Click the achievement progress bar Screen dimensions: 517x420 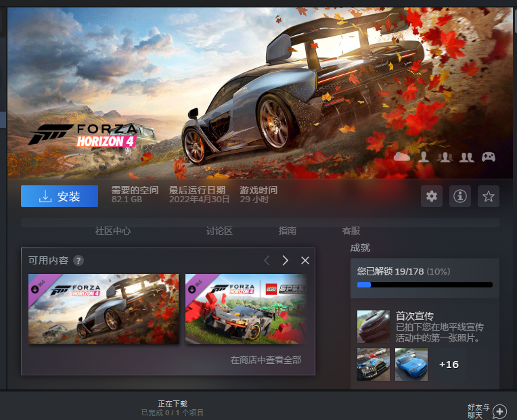(x=425, y=285)
